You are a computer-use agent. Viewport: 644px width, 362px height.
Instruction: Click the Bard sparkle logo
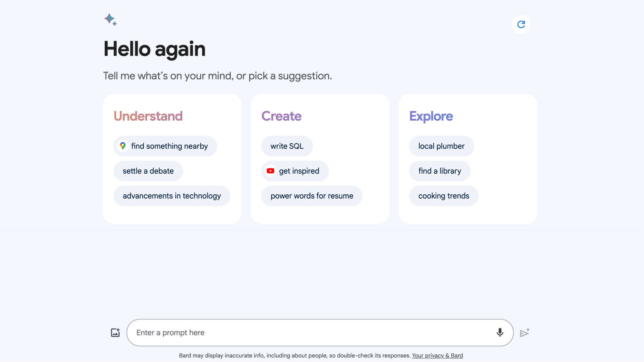point(110,20)
